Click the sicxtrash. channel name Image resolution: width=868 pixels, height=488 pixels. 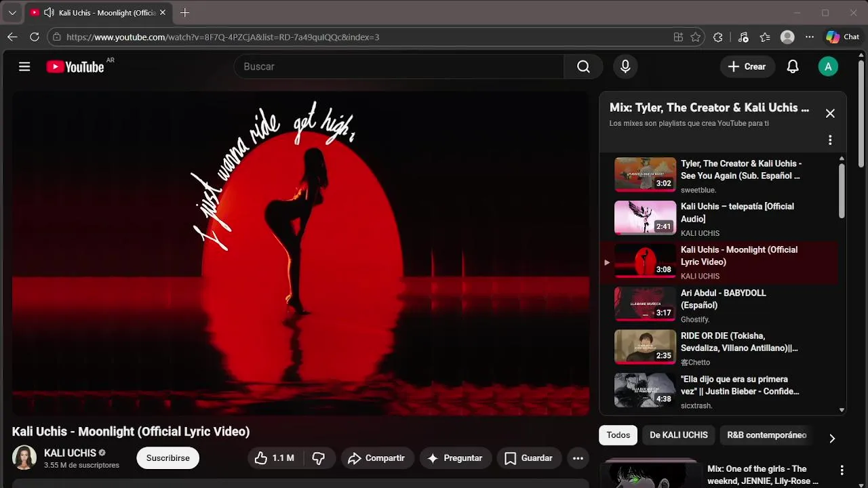pyautogui.click(x=696, y=405)
